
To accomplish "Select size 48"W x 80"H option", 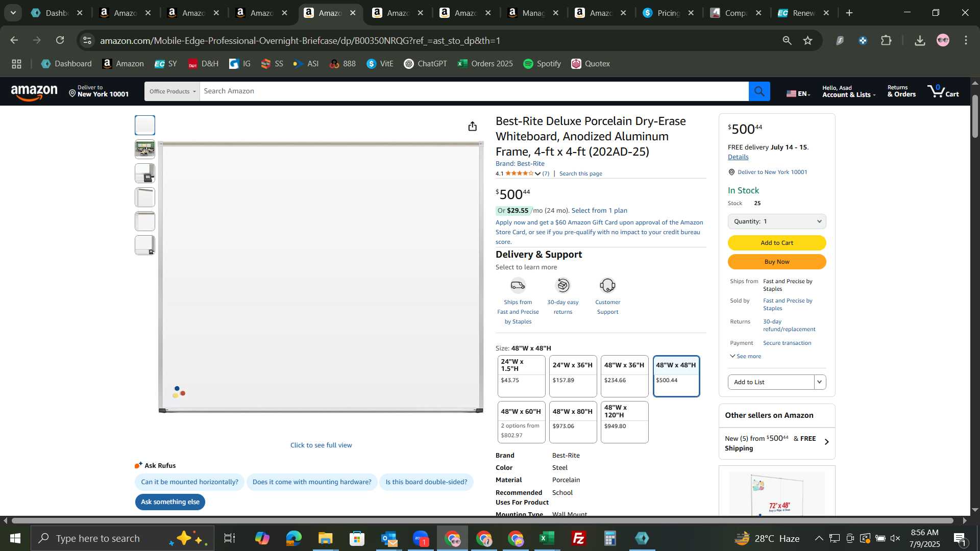I will 573,422.
